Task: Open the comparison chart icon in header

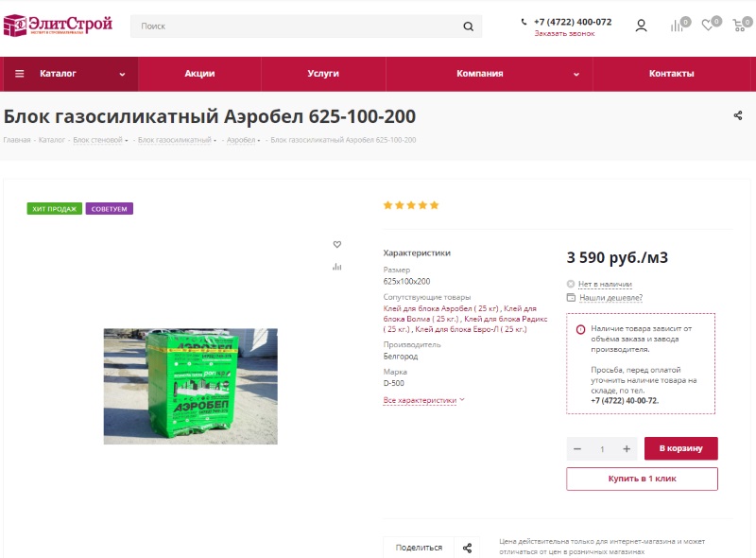Action: (677, 26)
